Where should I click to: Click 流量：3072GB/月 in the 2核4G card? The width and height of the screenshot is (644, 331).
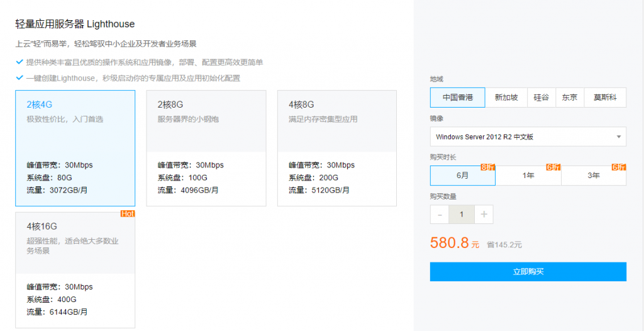[57, 191]
